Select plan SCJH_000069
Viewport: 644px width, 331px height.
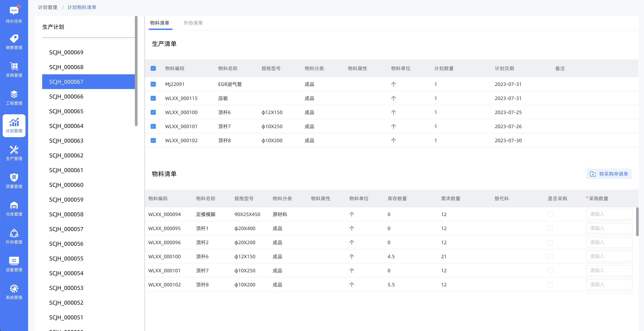tap(89, 52)
